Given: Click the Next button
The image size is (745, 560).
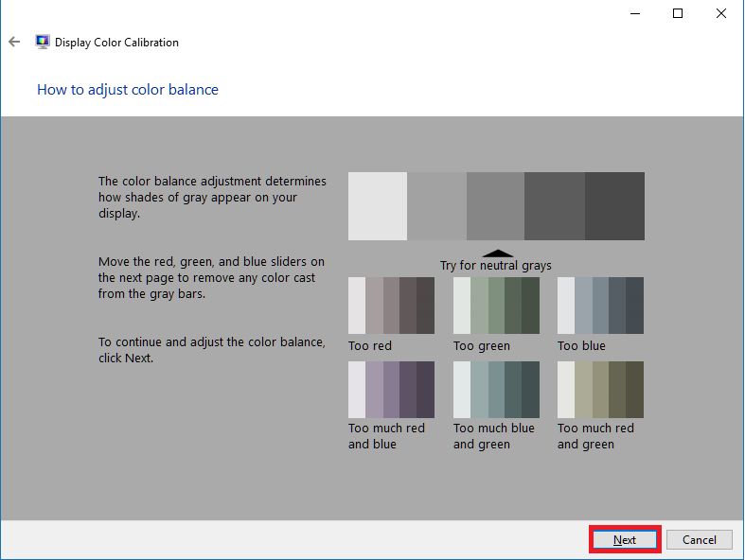Looking at the screenshot, I should [625, 539].
